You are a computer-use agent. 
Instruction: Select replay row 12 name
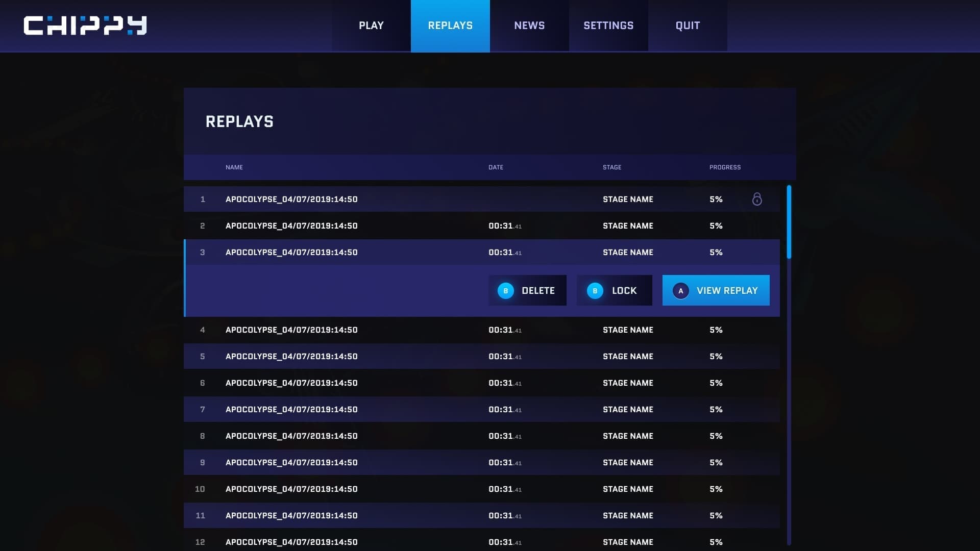tap(291, 542)
